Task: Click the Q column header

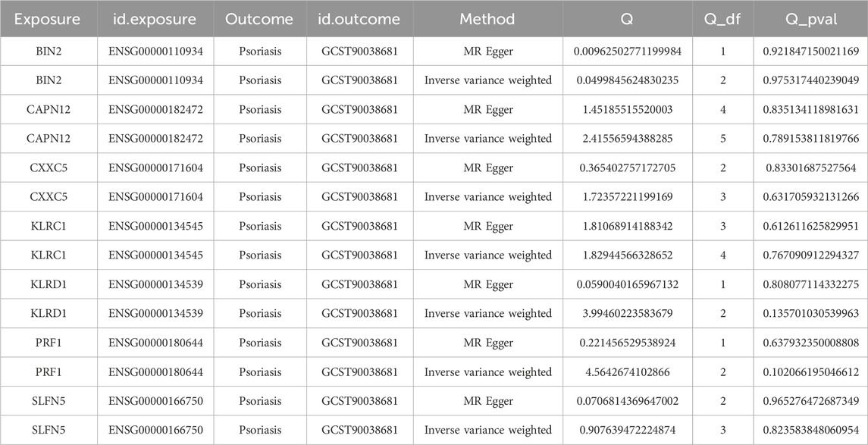Action: [x=626, y=20]
